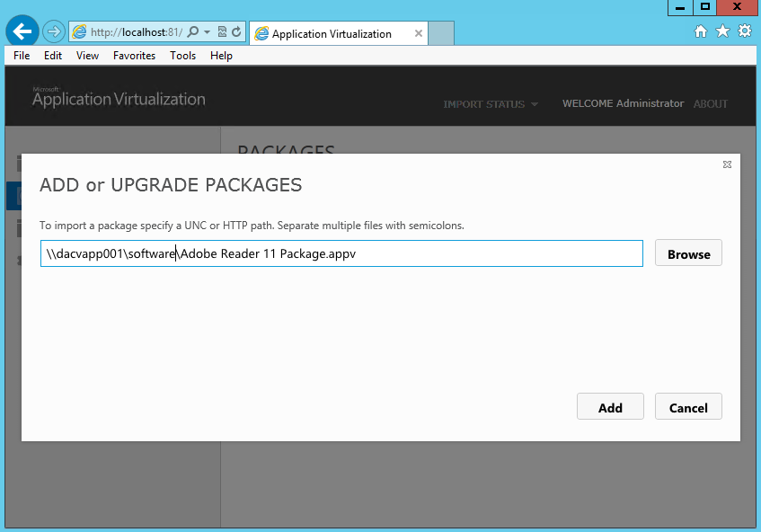
Task: Open the View menu
Action: pyautogui.click(x=87, y=56)
